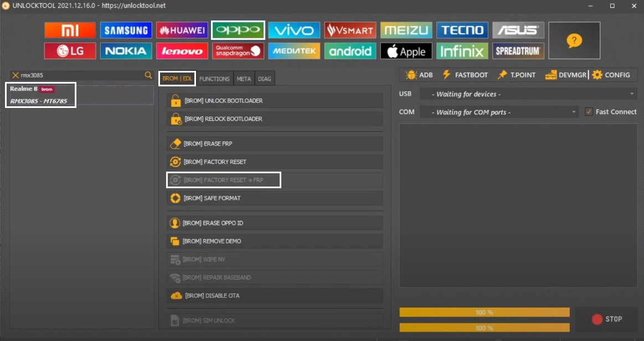The width and height of the screenshot is (644, 341).
Task: Click the lower 100 % progress bar
Action: tap(484, 328)
